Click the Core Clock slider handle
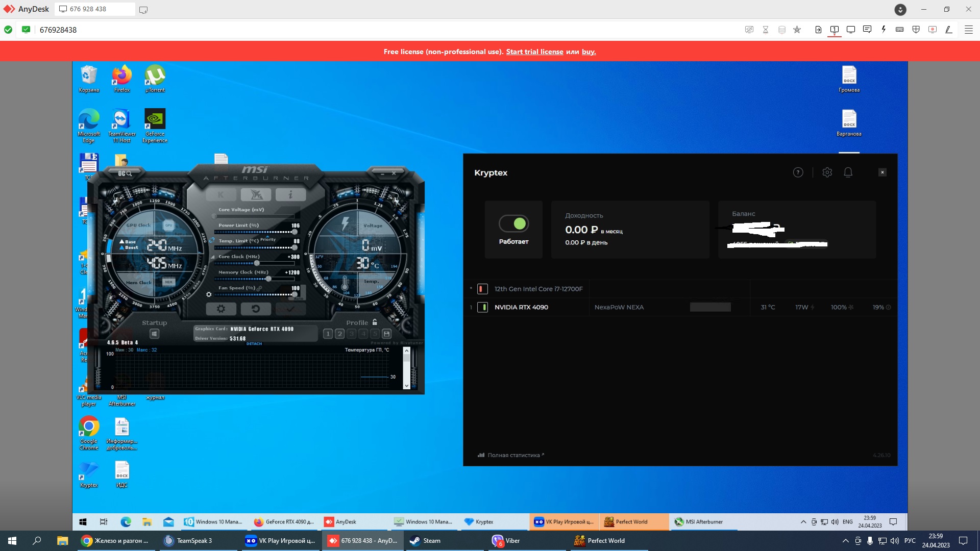 point(257,263)
